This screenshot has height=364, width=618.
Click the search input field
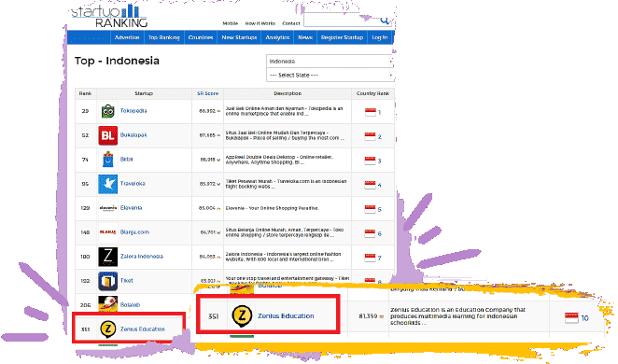coord(342,20)
